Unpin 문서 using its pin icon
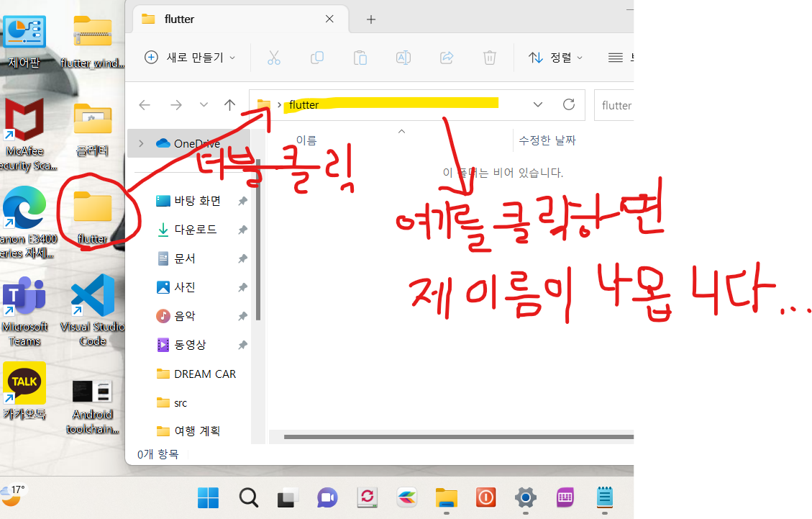The width and height of the screenshot is (812, 519). click(242, 258)
